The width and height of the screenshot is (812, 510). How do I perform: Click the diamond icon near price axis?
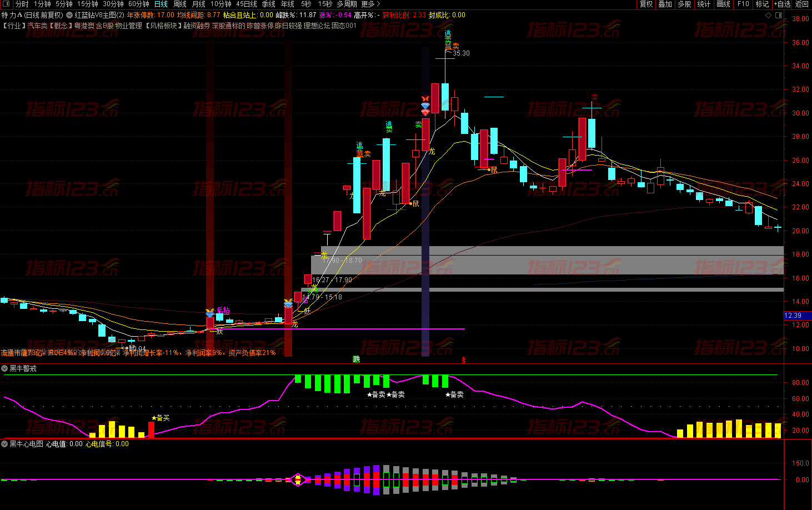coord(769,16)
